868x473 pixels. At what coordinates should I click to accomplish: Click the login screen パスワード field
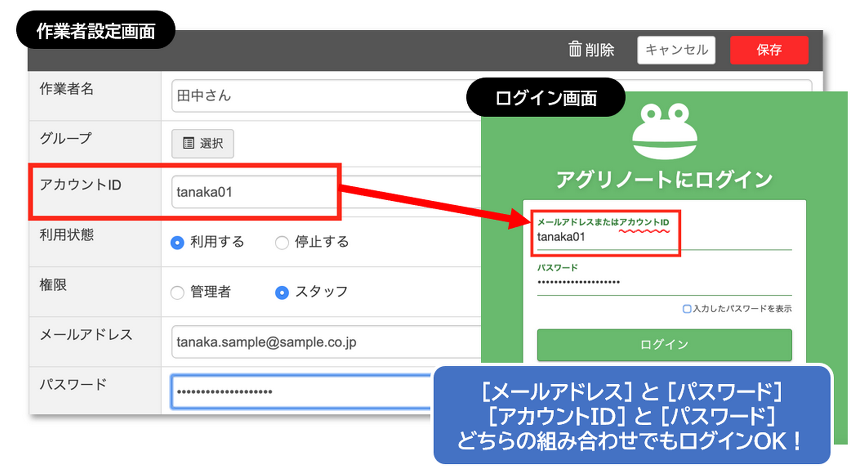tap(664, 282)
